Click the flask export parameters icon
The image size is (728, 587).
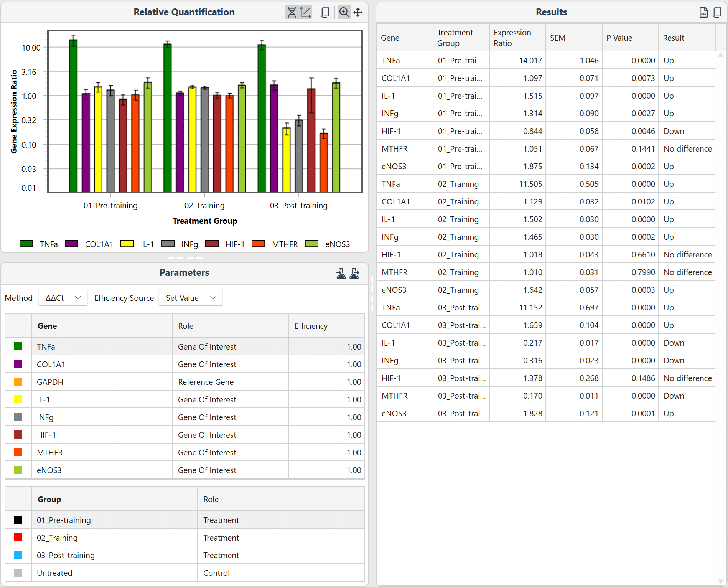click(354, 273)
